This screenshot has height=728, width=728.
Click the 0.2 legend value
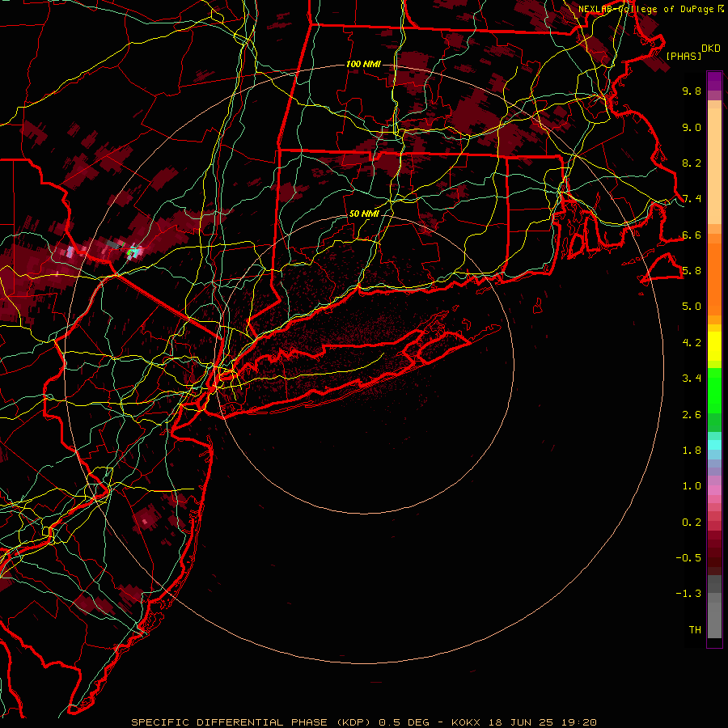pyautogui.click(x=692, y=523)
